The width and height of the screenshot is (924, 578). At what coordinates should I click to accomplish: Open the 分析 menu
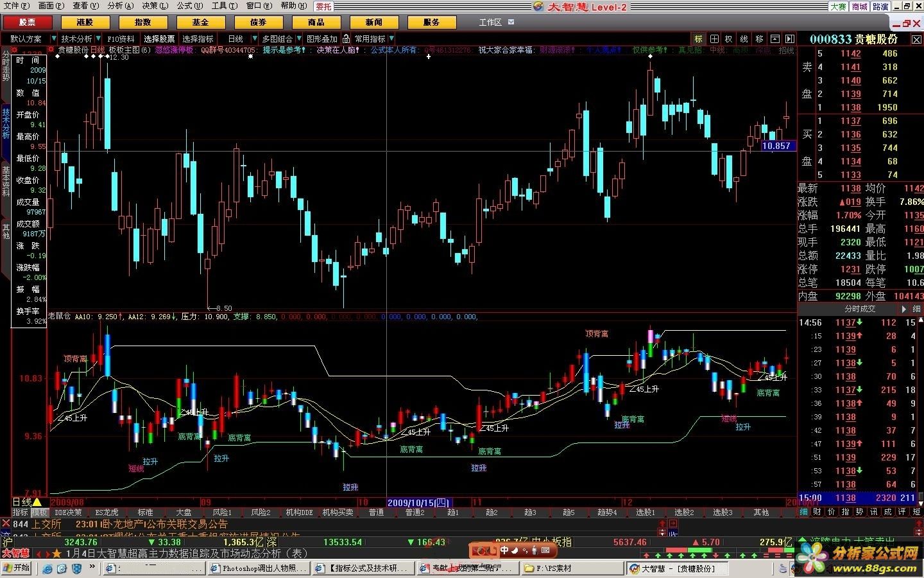(x=121, y=6)
